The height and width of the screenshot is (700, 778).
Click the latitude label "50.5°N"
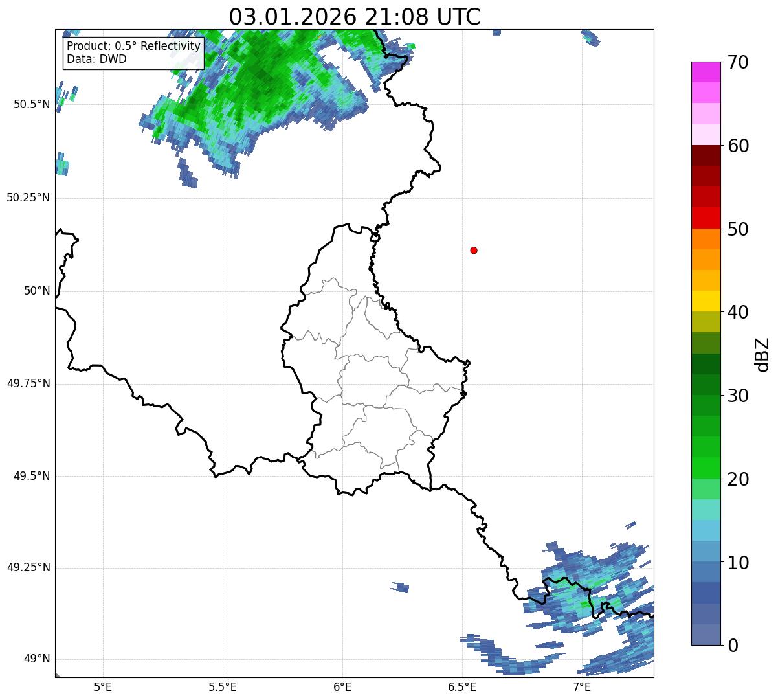click(32, 104)
